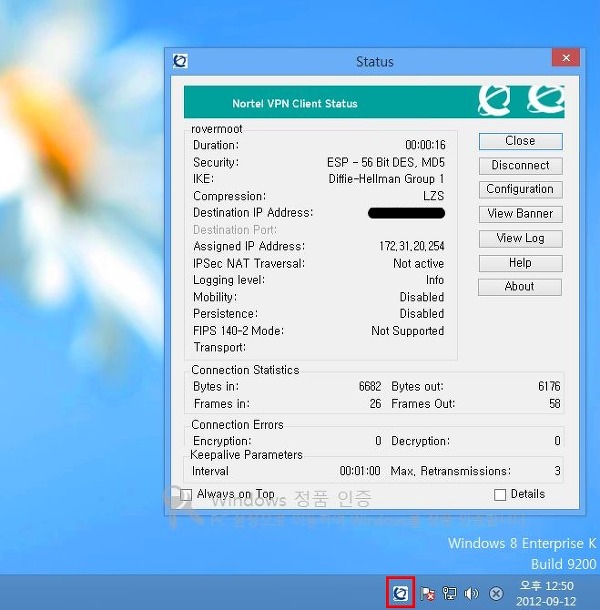Click the Not active NAT Traversal value
The height and width of the screenshot is (610, 600).
pyautogui.click(x=419, y=263)
